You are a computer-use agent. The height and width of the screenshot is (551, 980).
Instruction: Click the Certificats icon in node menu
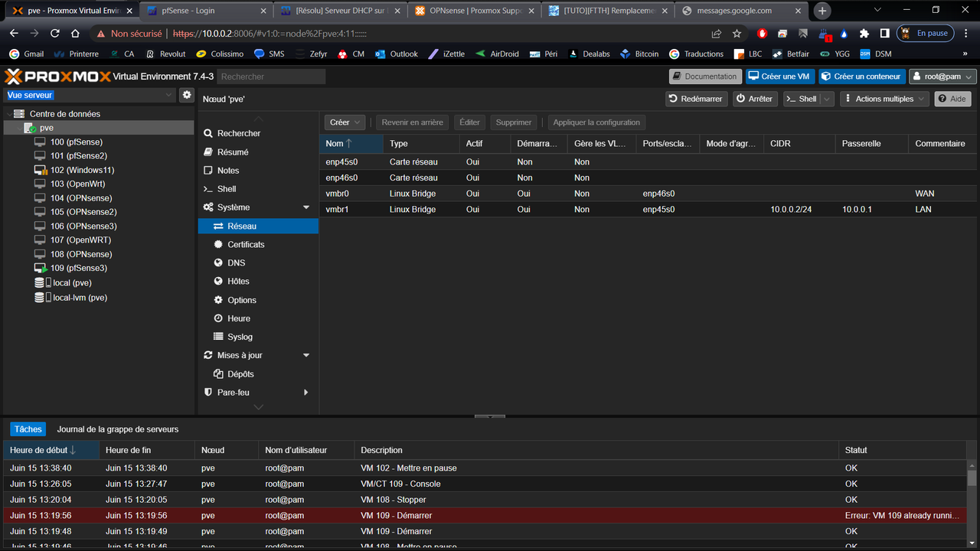pos(218,244)
